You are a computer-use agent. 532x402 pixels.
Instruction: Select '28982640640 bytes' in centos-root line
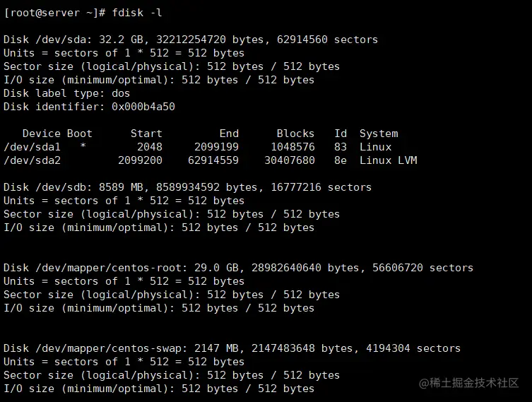[305, 268]
